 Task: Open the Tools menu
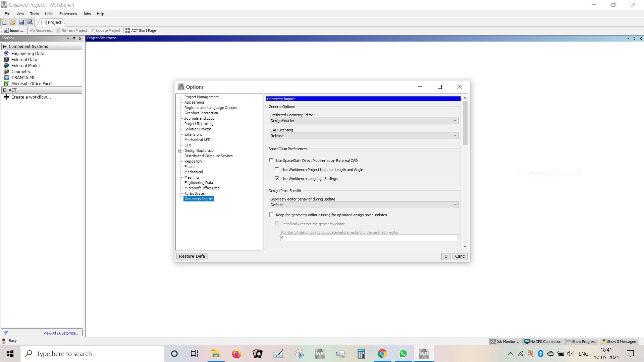pos(34,14)
